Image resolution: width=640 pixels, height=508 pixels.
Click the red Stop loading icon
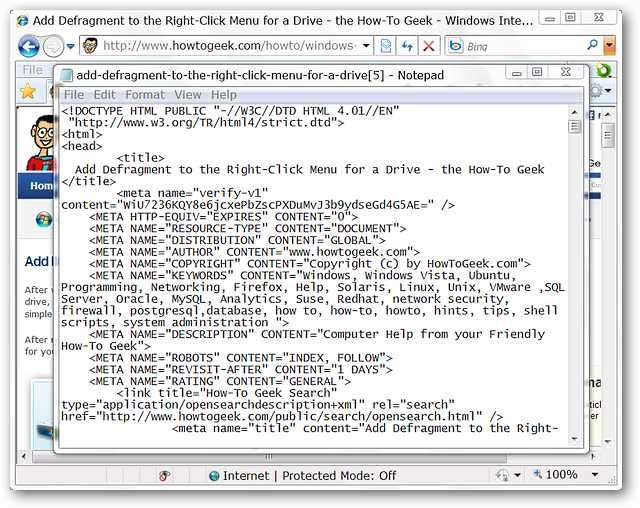(429, 46)
